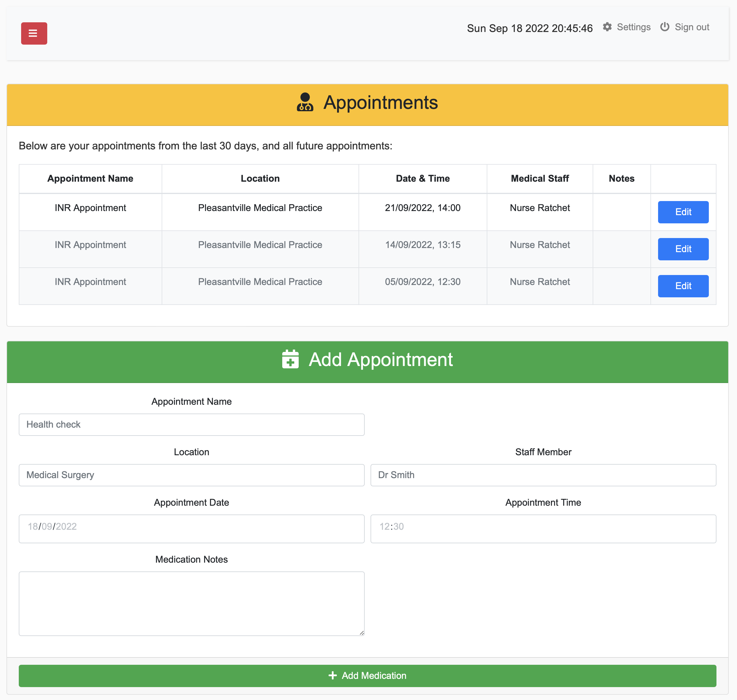The height and width of the screenshot is (700, 737).
Task: Click the Appointment Name column header
Action: (x=90, y=179)
